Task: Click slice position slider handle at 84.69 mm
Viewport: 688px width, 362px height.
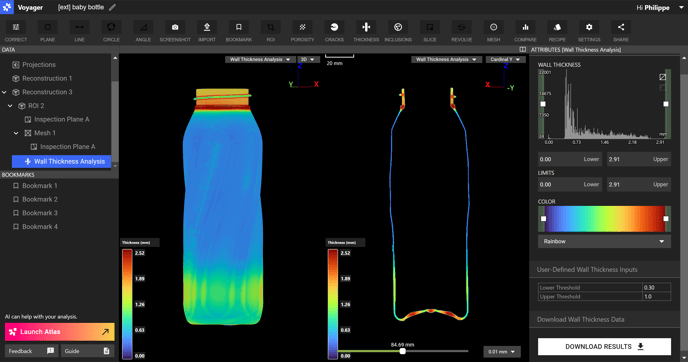Action: 402,351
